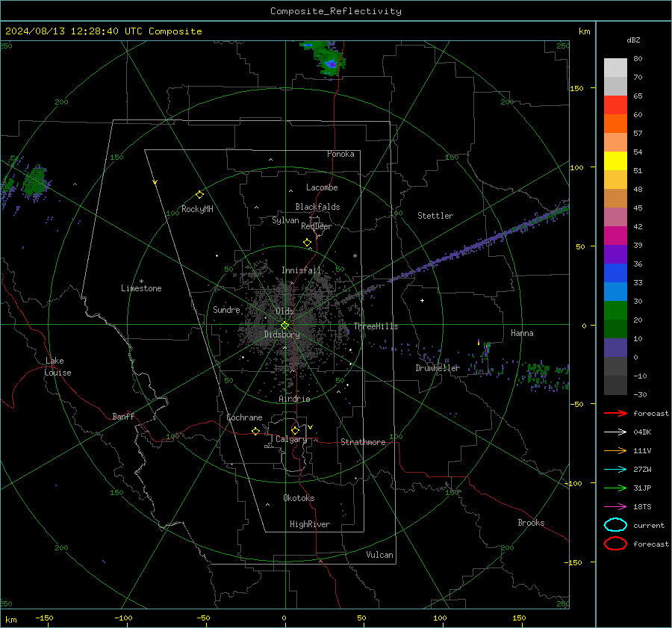Select the red swatch between 65 and 60
The image size is (672, 628).
615,105
